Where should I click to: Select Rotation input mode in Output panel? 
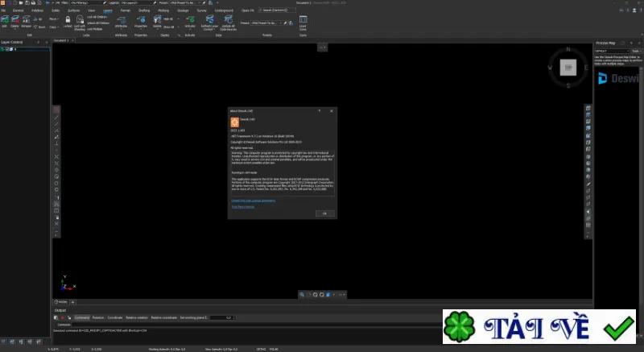(x=98, y=317)
